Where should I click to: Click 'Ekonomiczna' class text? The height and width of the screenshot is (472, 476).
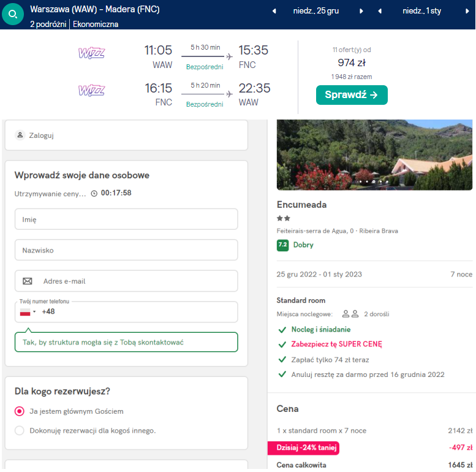click(x=96, y=25)
